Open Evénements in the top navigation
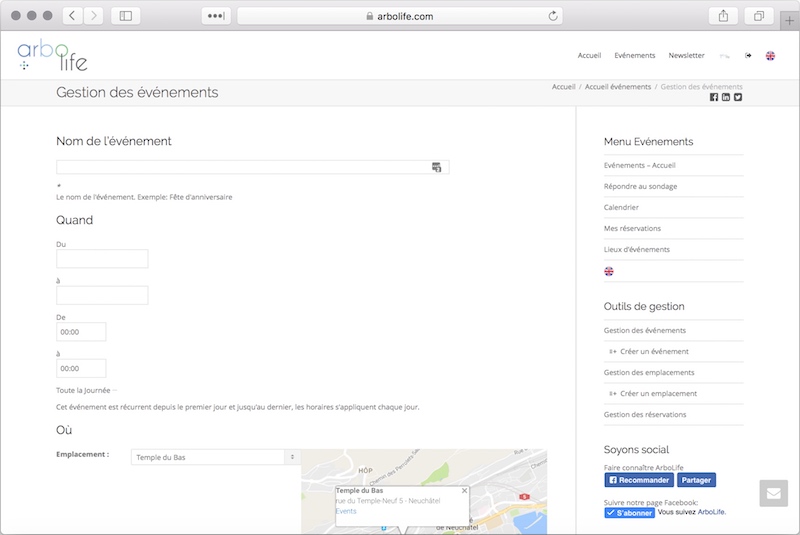The width and height of the screenshot is (800, 535). pos(635,55)
